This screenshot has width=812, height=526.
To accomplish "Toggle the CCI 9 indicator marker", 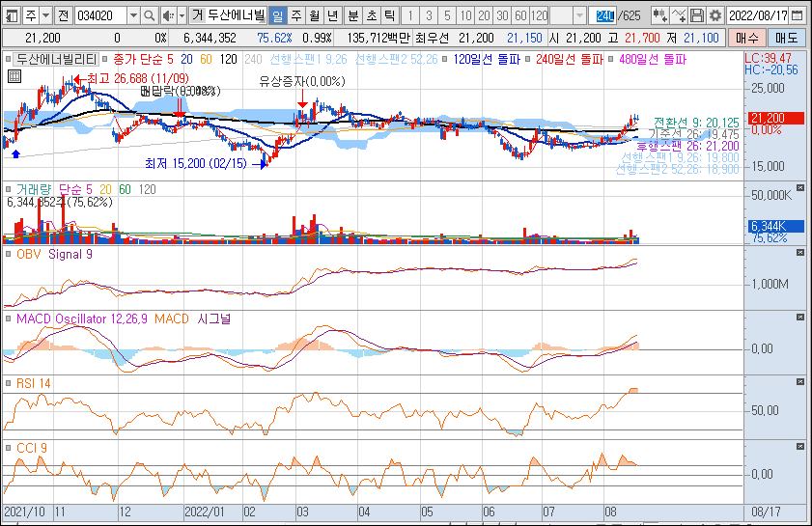I will [8, 448].
